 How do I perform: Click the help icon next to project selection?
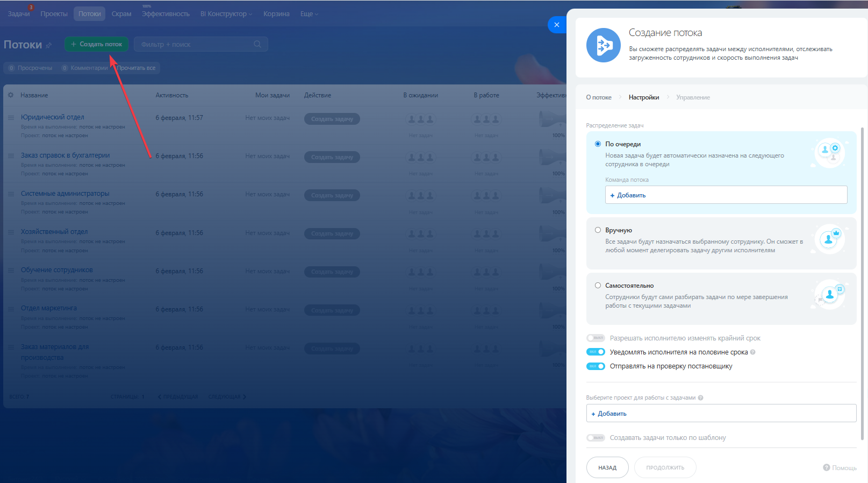(x=700, y=398)
